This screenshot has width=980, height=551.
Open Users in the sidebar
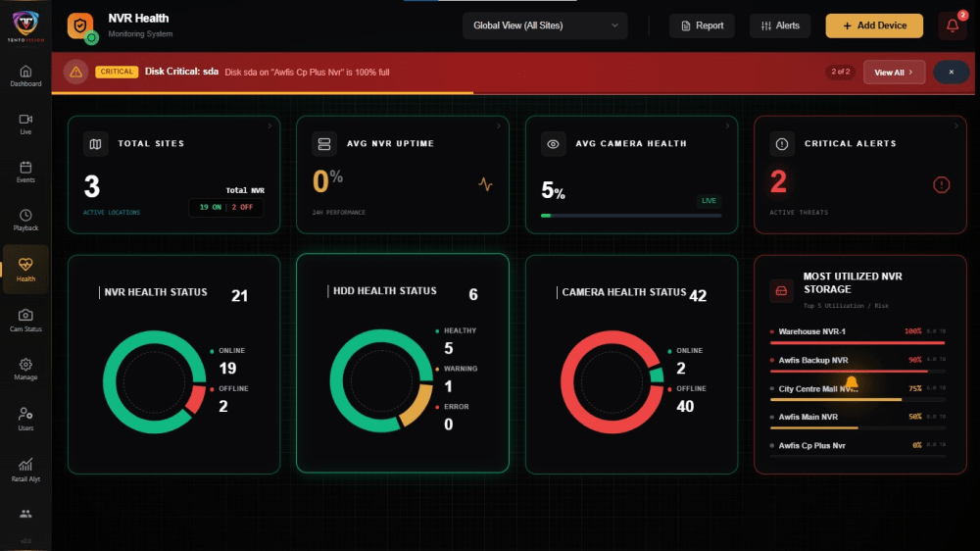click(x=25, y=419)
